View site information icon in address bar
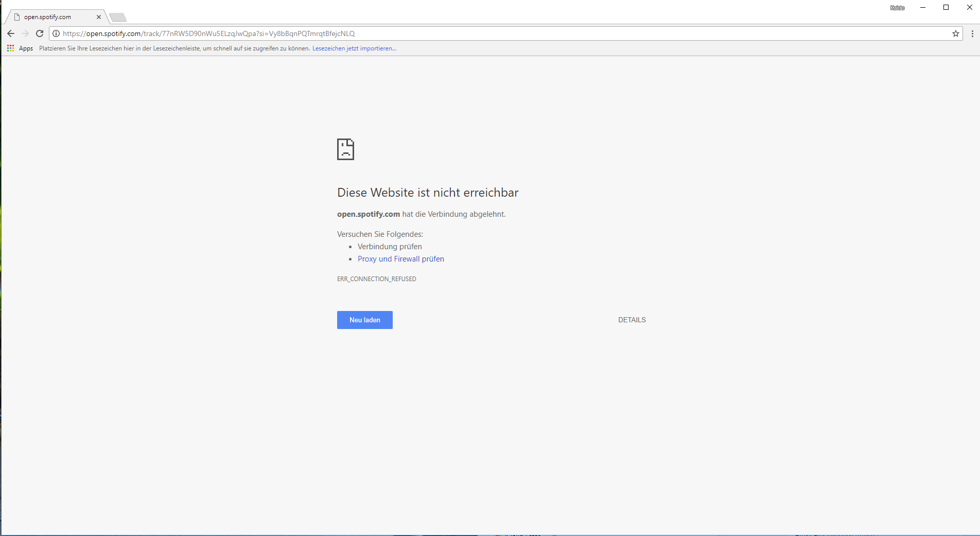 pyautogui.click(x=56, y=33)
